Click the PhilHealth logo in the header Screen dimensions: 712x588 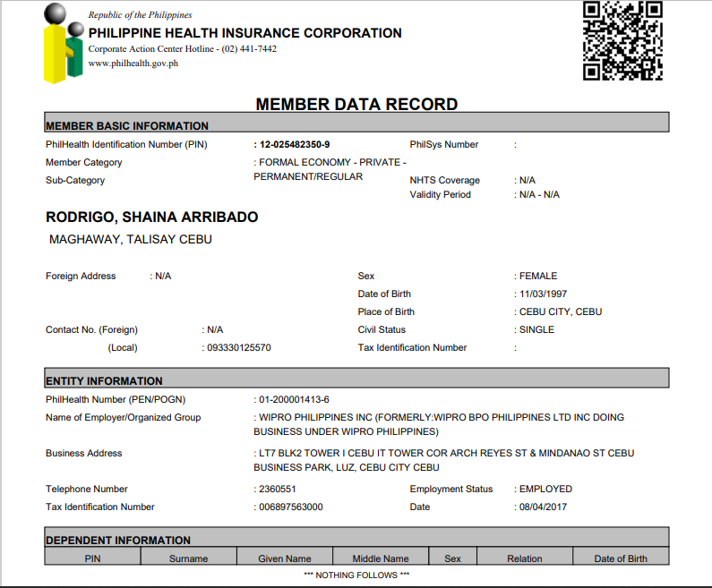[x=63, y=43]
